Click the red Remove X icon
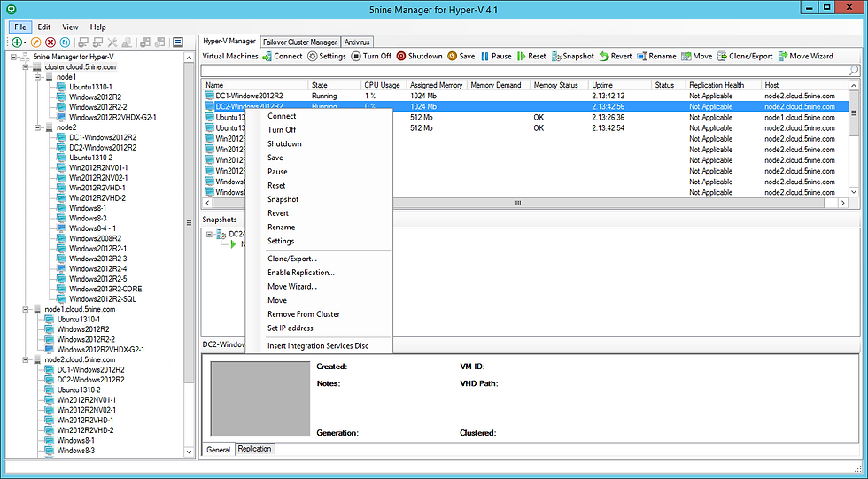This screenshot has height=479, width=868. coord(50,42)
